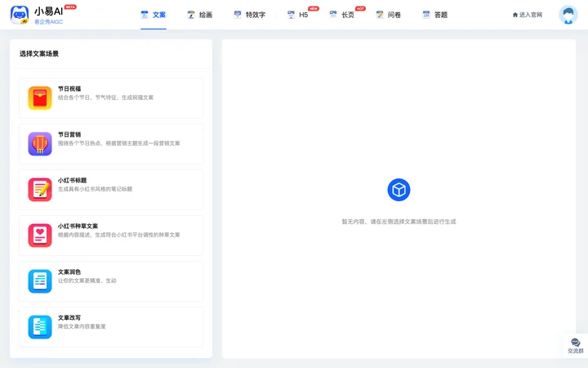
Task: Switch to the 绘画 tab
Action: pyautogui.click(x=206, y=15)
